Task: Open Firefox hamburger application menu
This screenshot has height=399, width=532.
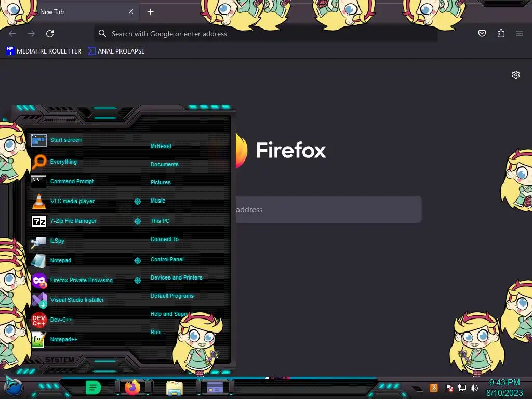Action: [520, 33]
